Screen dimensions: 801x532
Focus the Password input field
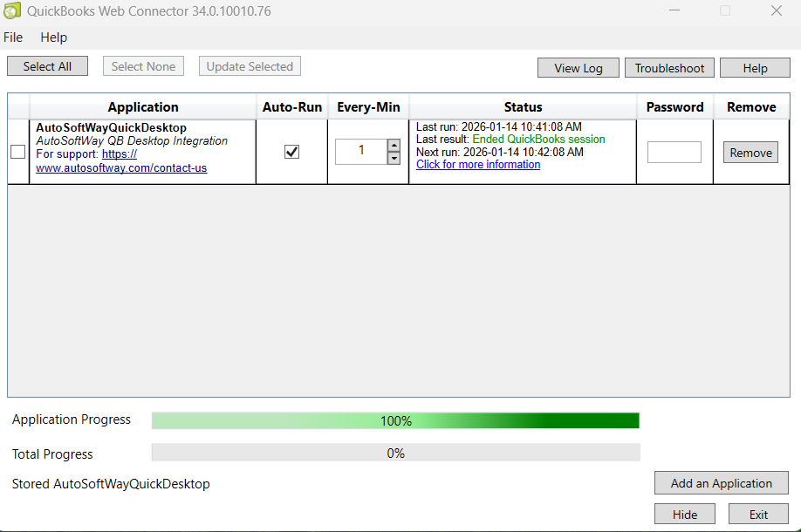click(674, 152)
